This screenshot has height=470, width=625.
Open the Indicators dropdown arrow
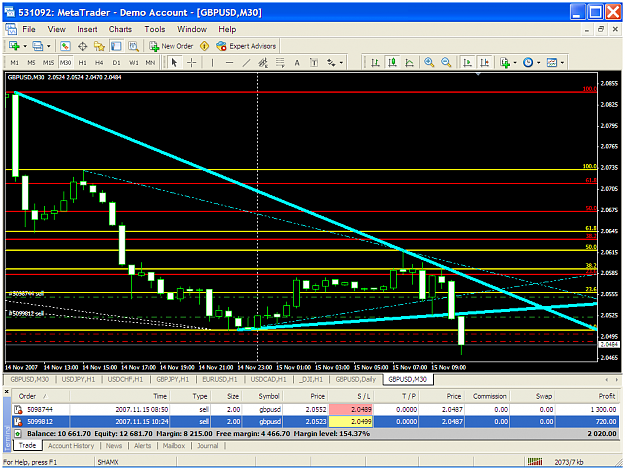(515, 63)
